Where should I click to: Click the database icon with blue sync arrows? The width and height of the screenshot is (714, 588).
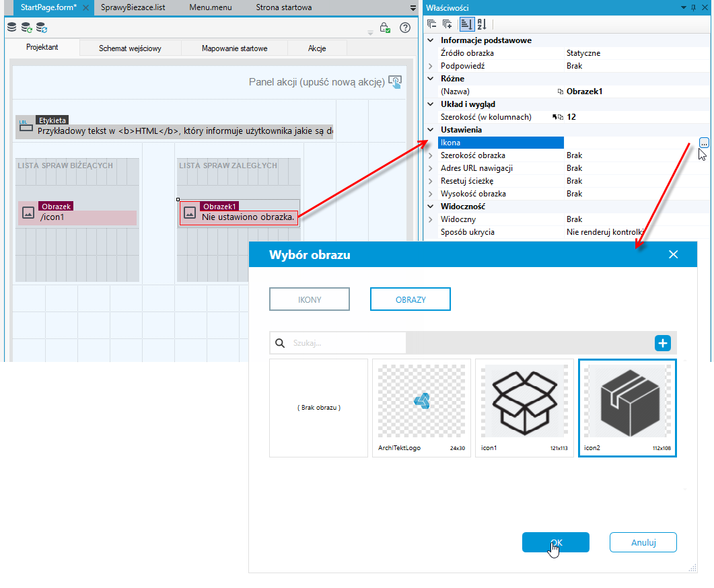tap(42, 28)
